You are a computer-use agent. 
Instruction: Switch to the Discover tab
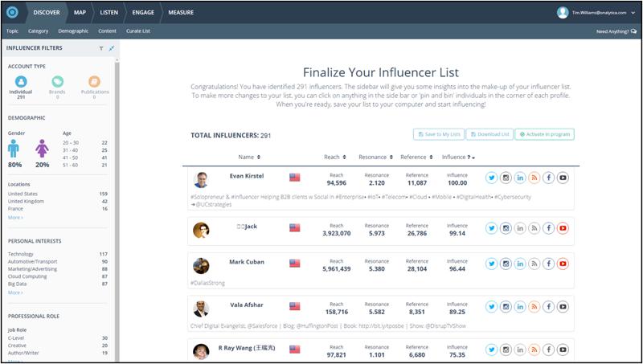pos(47,12)
